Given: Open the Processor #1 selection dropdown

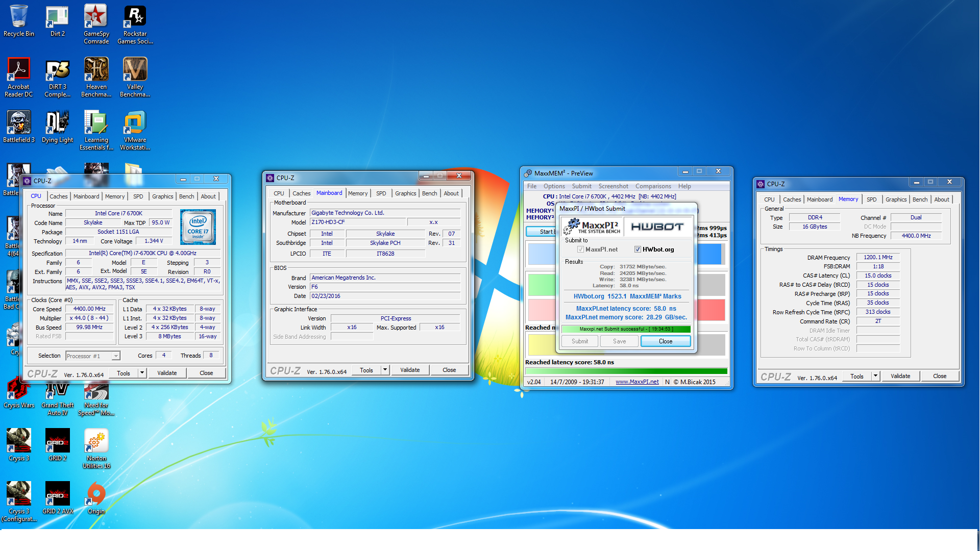Looking at the screenshot, I should coord(92,356).
